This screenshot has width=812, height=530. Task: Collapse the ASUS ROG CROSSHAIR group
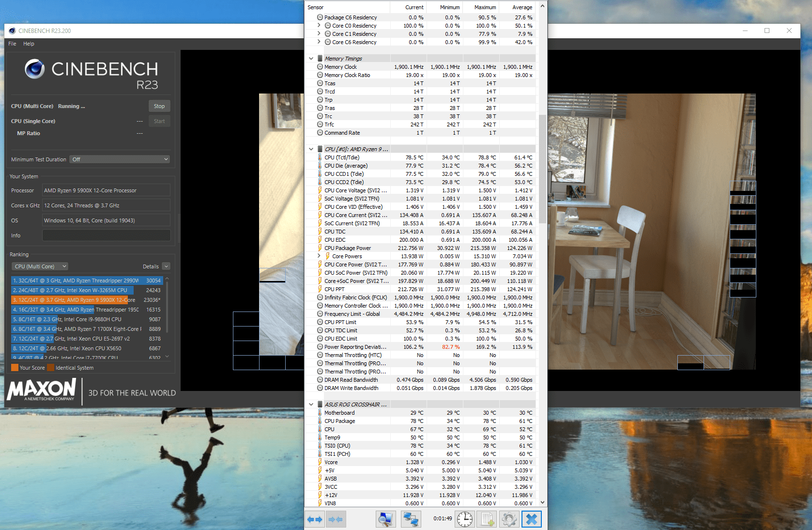click(311, 405)
